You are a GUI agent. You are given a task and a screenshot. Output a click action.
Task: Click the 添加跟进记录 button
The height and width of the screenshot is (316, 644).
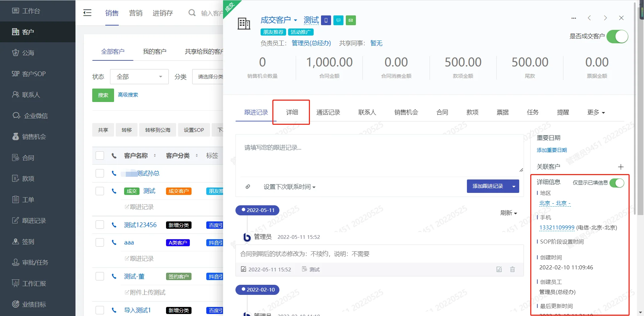(488, 187)
